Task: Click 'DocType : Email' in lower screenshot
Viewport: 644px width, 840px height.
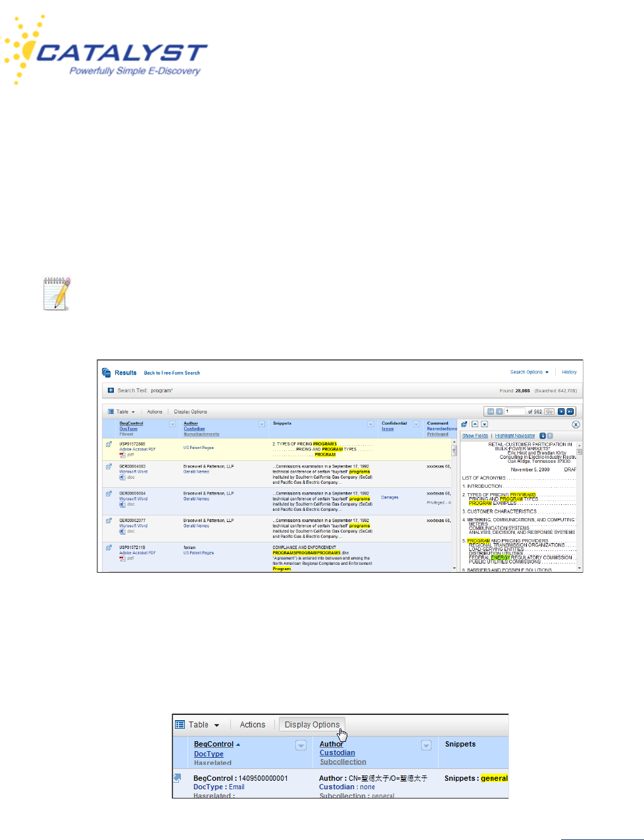Action: 219,787
